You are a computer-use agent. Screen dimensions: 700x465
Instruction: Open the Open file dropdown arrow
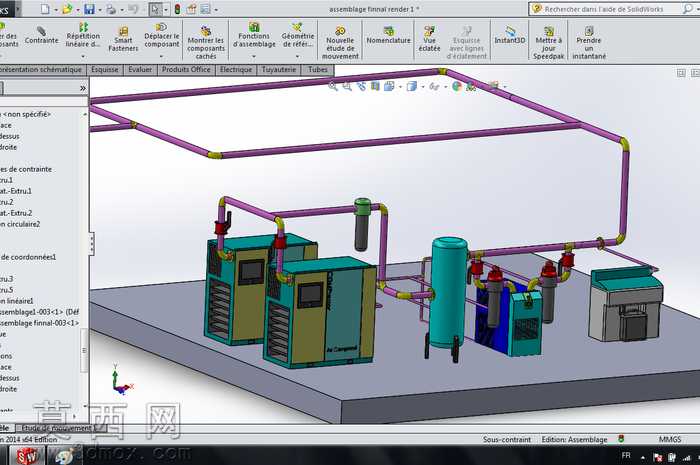(x=78, y=9)
